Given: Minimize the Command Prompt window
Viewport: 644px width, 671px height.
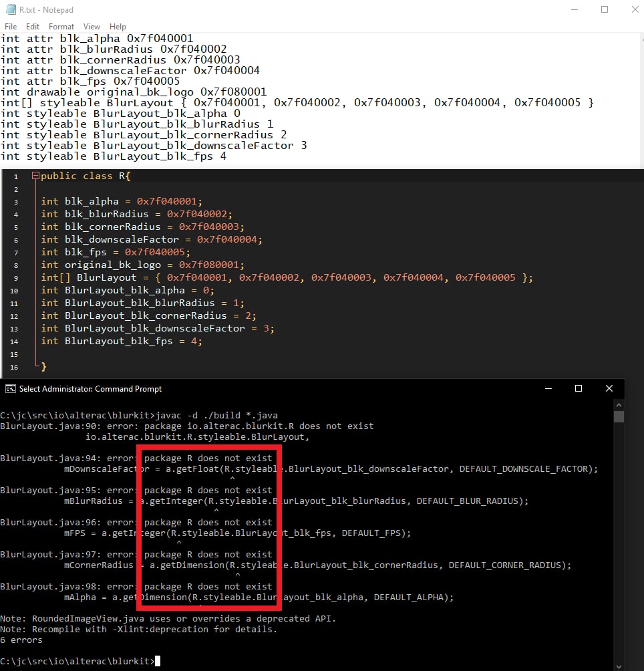Looking at the screenshot, I should [548, 388].
